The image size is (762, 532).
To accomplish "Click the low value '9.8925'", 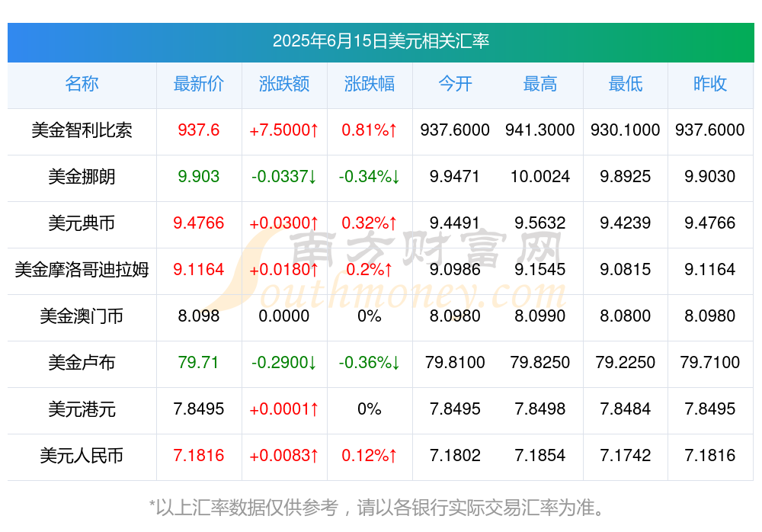I will 626,177.
